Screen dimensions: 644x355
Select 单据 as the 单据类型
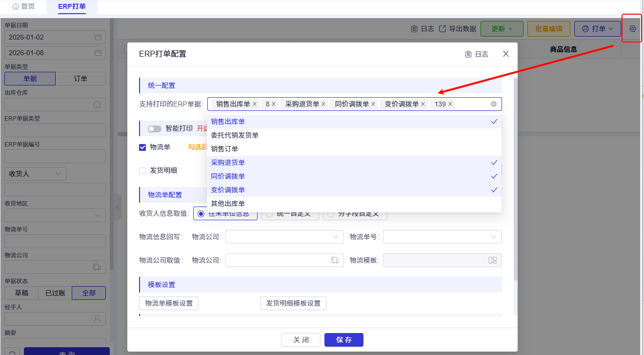(x=30, y=79)
